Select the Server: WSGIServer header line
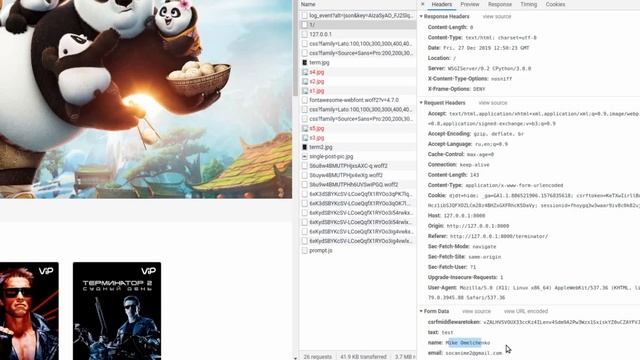The image size is (640, 360). [479, 69]
